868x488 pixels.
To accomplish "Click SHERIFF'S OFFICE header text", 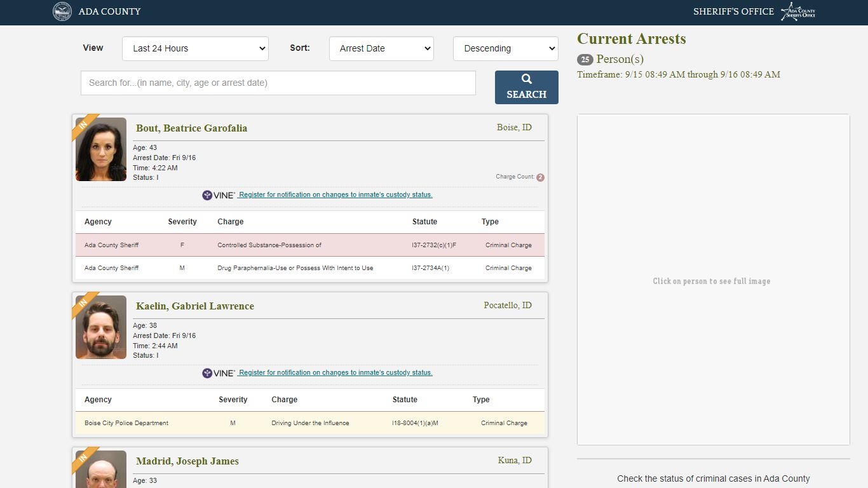I will (733, 11).
